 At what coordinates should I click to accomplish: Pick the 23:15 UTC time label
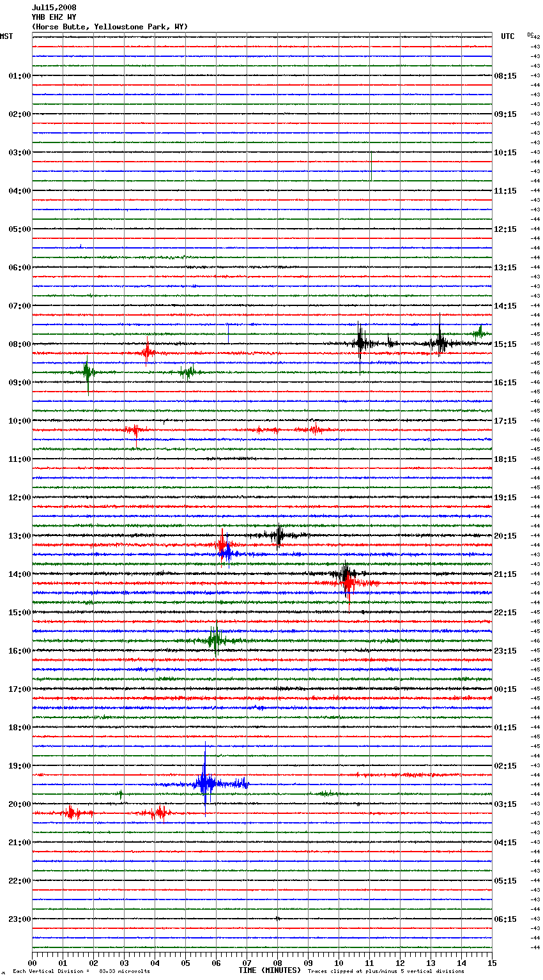pos(505,651)
